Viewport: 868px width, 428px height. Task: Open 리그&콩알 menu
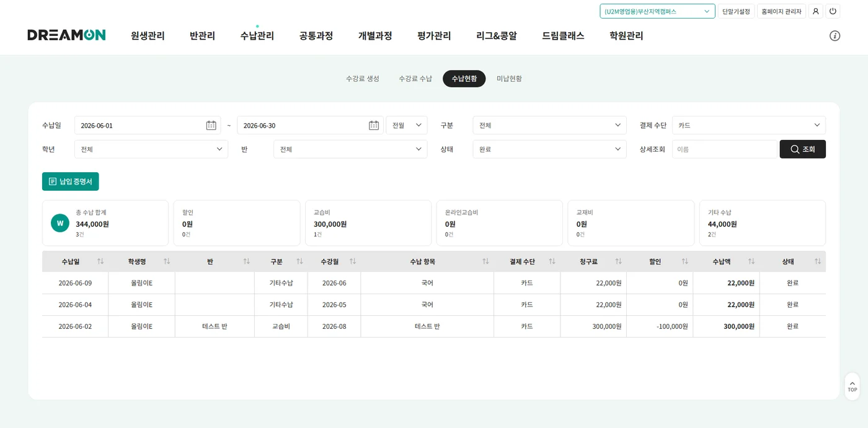[497, 36]
